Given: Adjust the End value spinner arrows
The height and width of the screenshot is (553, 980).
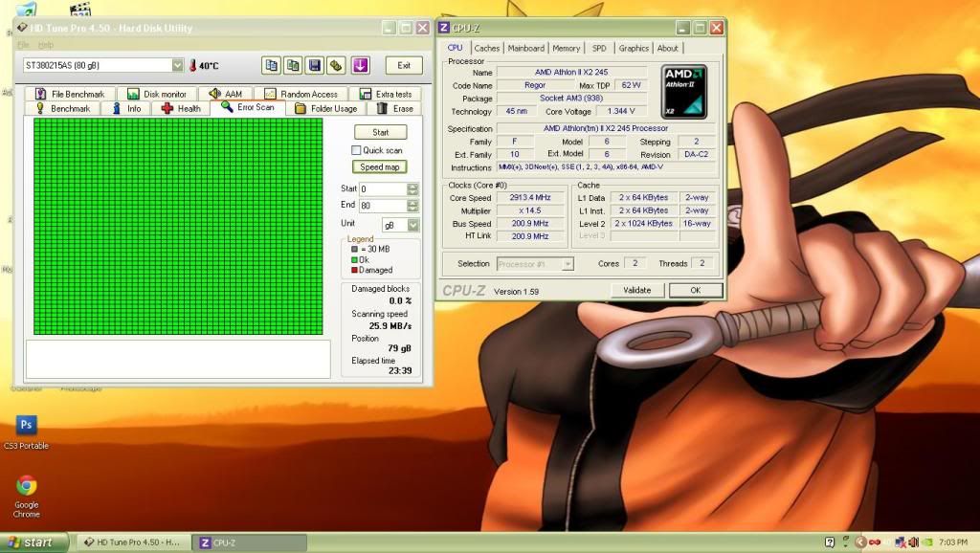Looking at the screenshot, I should (412, 206).
